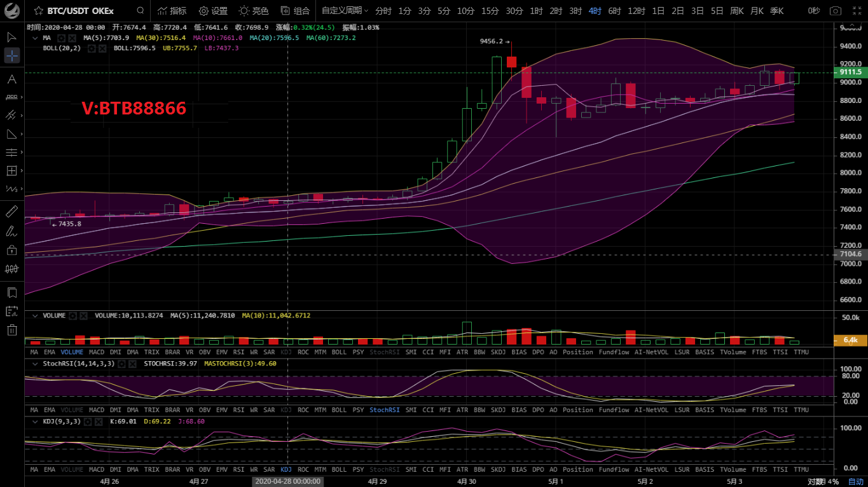This screenshot has width=868, height=487.
Task: Collapse the MA indicator legend chevron
Action: pos(34,38)
